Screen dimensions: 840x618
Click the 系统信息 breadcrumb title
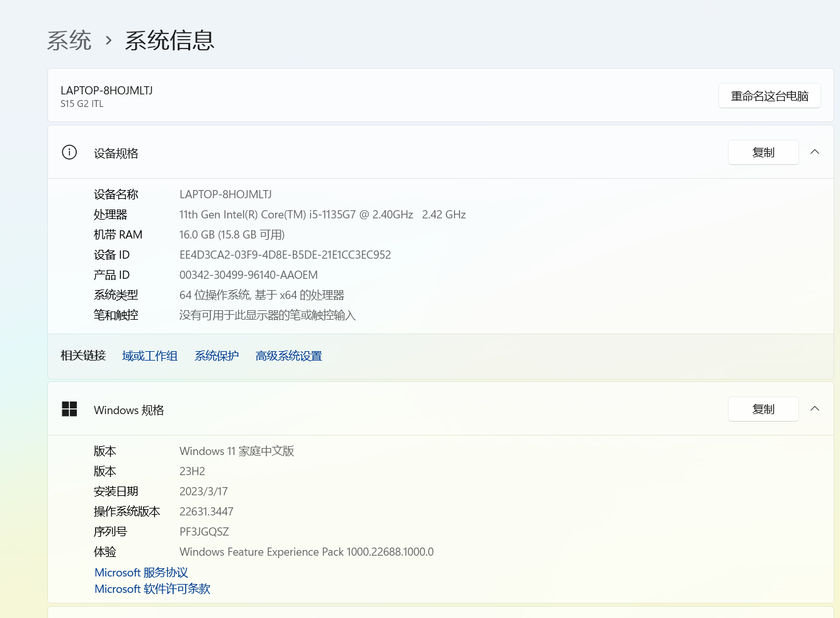coord(169,40)
